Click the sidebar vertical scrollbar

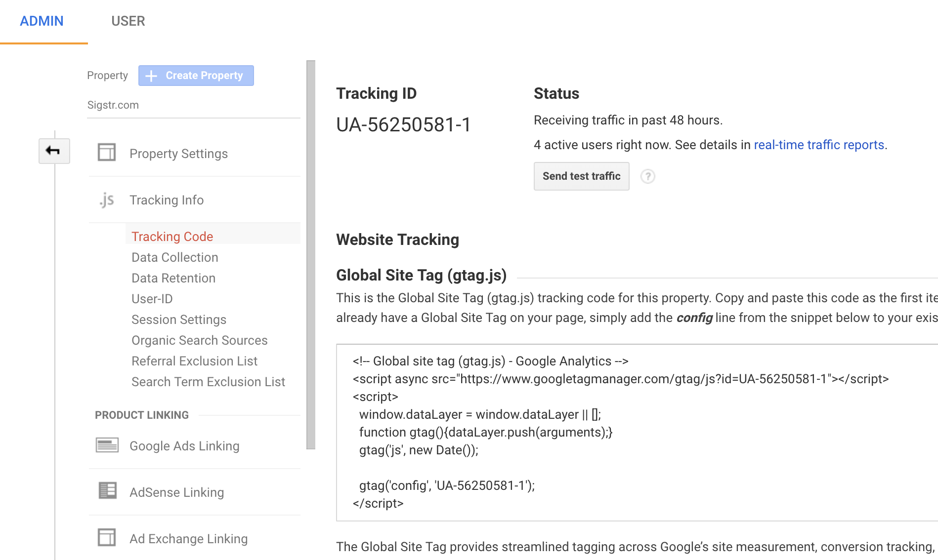pyautogui.click(x=311, y=254)
